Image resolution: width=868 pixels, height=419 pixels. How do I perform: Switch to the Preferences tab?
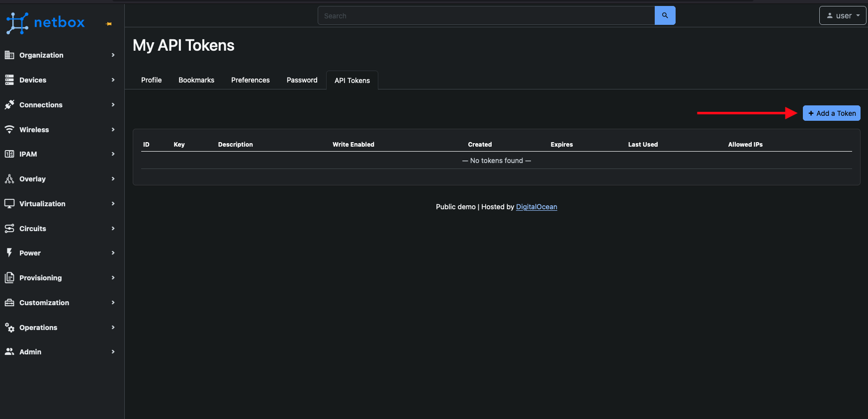[x=251, y=80]
